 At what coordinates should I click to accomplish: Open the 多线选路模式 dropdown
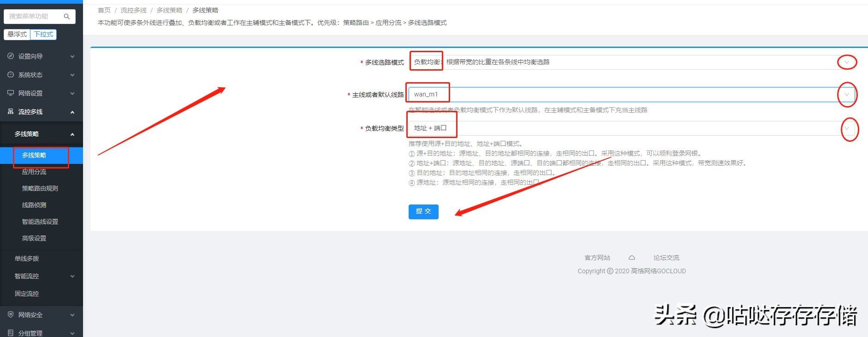click(x=846, y=62)
